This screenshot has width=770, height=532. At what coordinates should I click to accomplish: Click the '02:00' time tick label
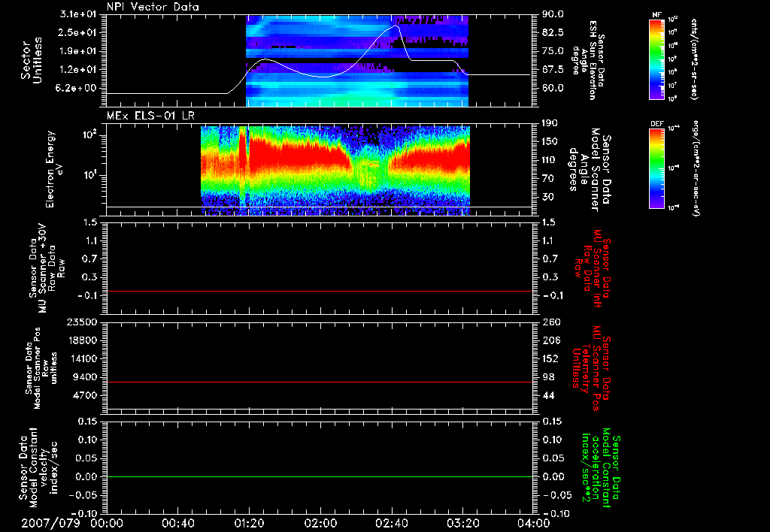[x=320, y=523]
